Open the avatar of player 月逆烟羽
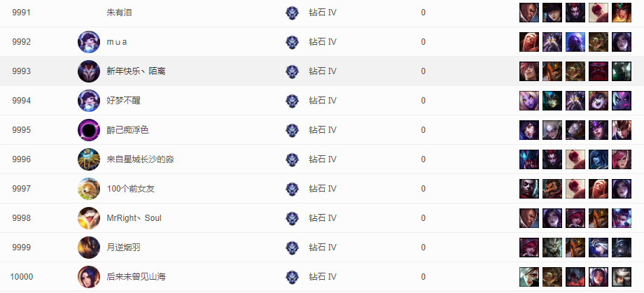 click(89, 248)
